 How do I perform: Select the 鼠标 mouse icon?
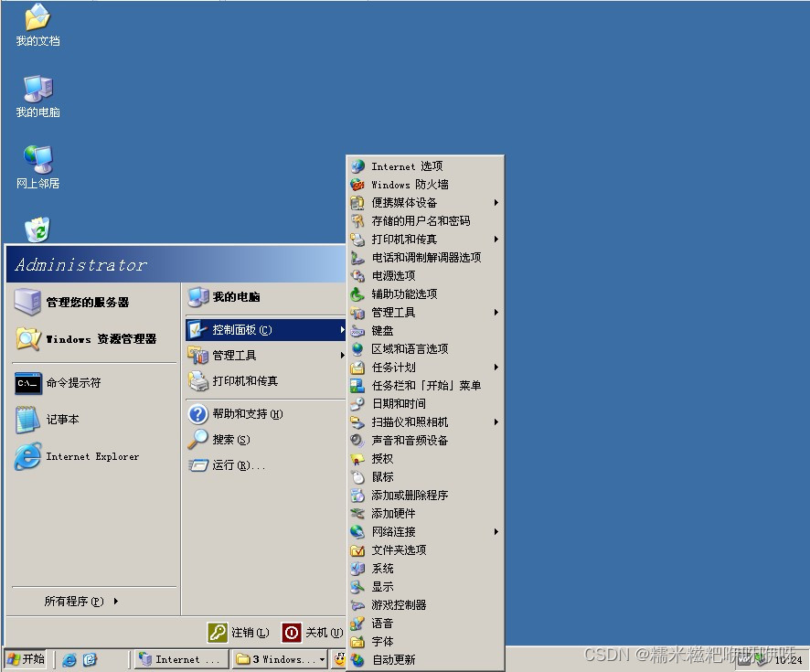pos(357,477)
